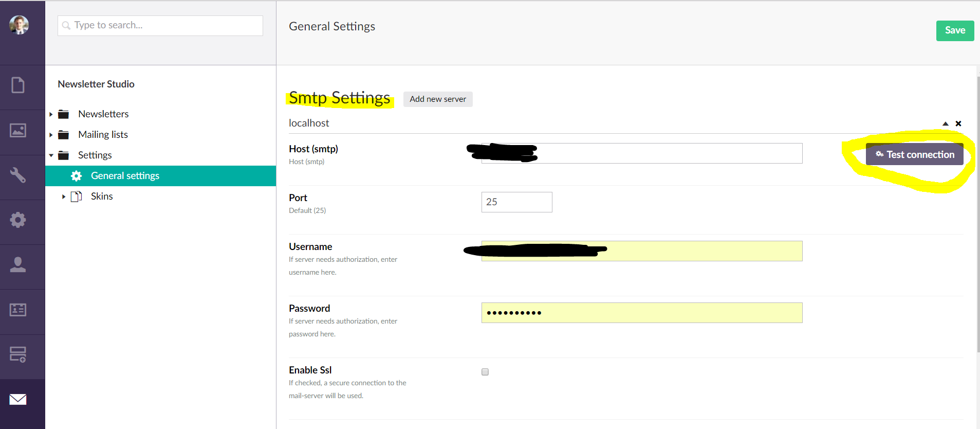980x429 pixels.
Task: Select General settings in the tree
Action: [x=160, y=176]
